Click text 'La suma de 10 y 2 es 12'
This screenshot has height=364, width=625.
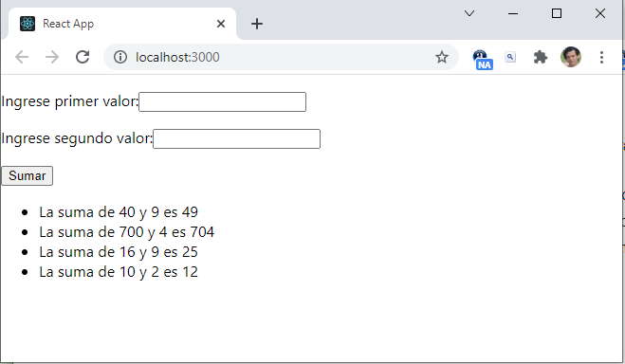pos(119,272)
